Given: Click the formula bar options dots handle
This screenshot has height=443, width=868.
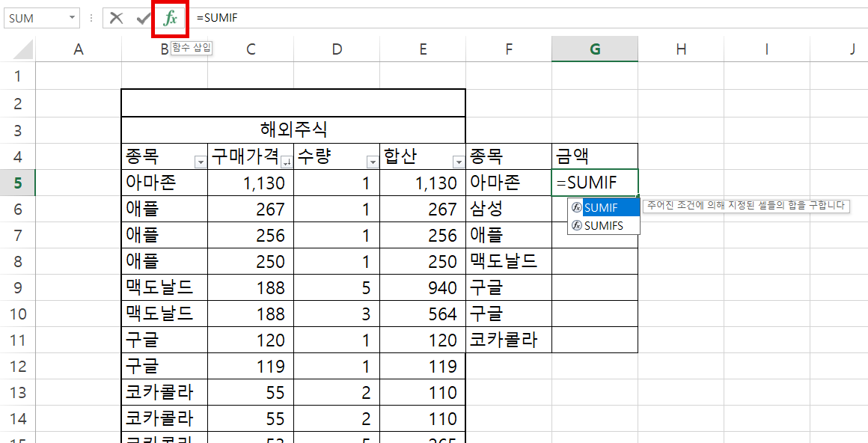Looking at the screenshot, I should click(x=91, y=18).
